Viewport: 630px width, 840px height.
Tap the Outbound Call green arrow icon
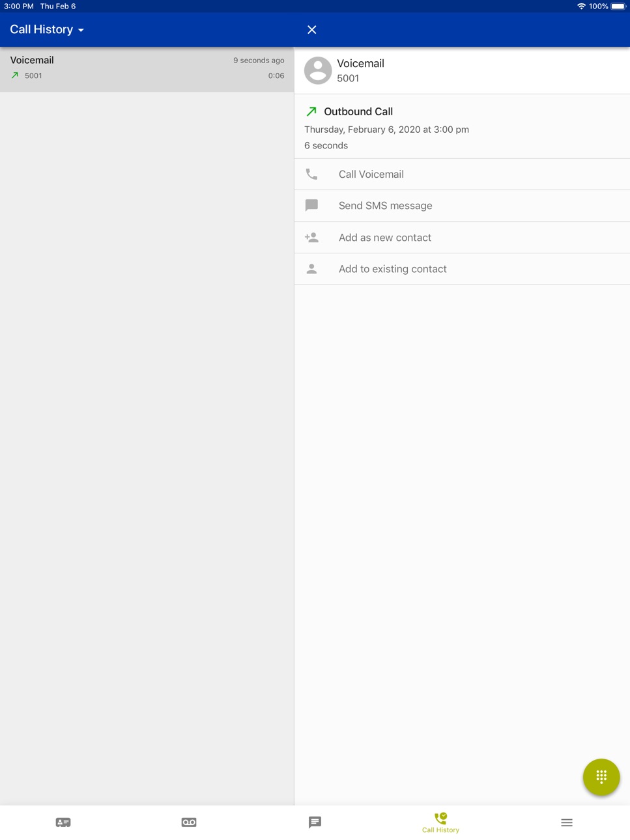click(x=311, y=111)
